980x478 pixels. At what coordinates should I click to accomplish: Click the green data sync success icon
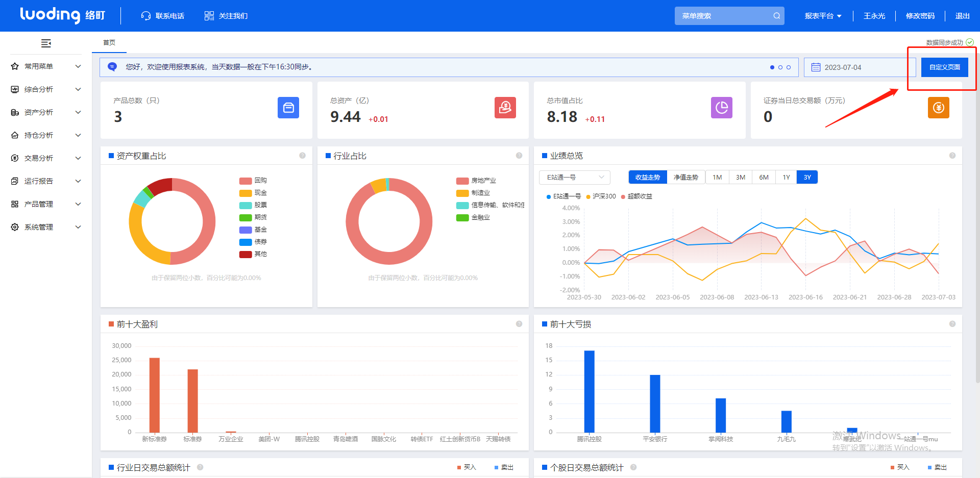click(x=970, y=42)
